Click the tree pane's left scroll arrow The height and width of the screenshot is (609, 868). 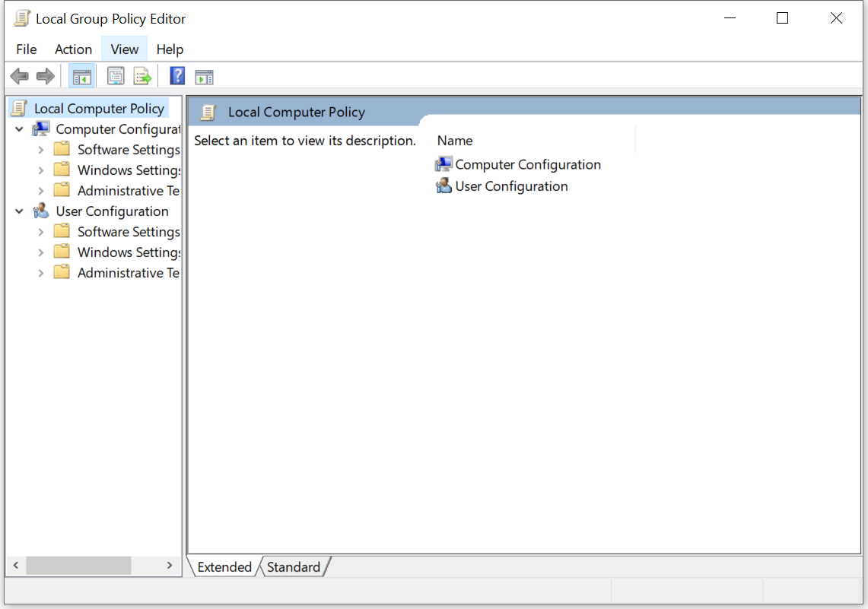pos(16,566)
